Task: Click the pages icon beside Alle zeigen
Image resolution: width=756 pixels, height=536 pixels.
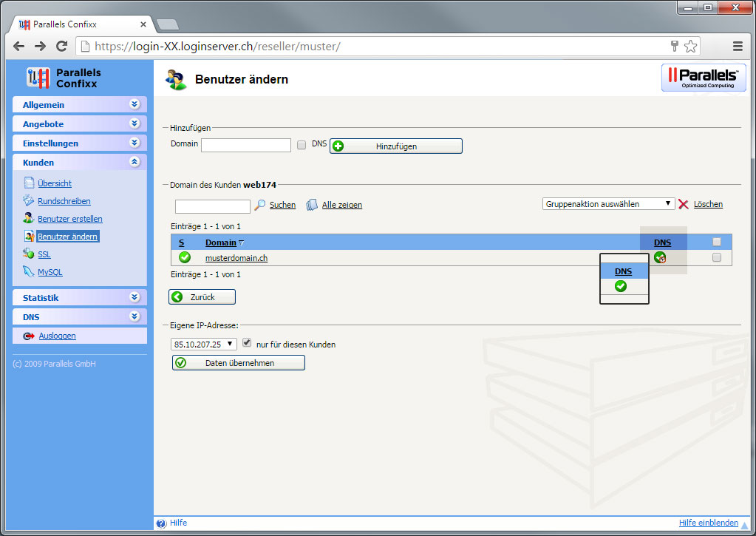Action: click(x=312, y=205)
